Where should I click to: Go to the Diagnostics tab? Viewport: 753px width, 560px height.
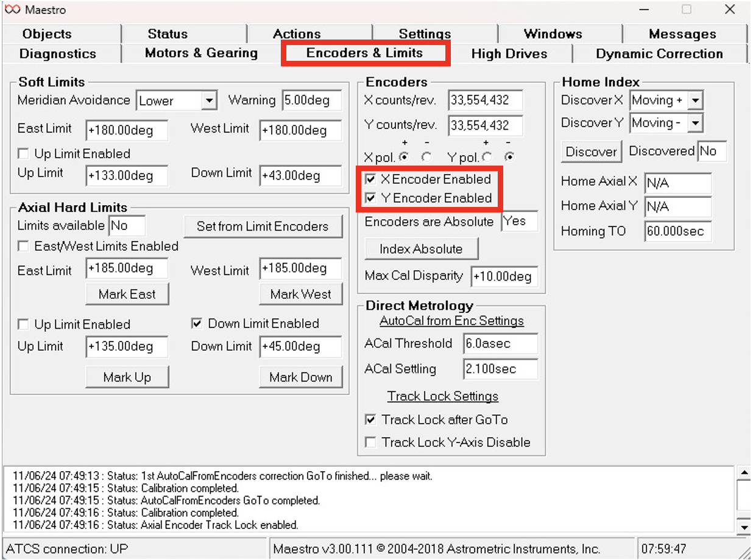pyautogui.click(x=58, y=54)
